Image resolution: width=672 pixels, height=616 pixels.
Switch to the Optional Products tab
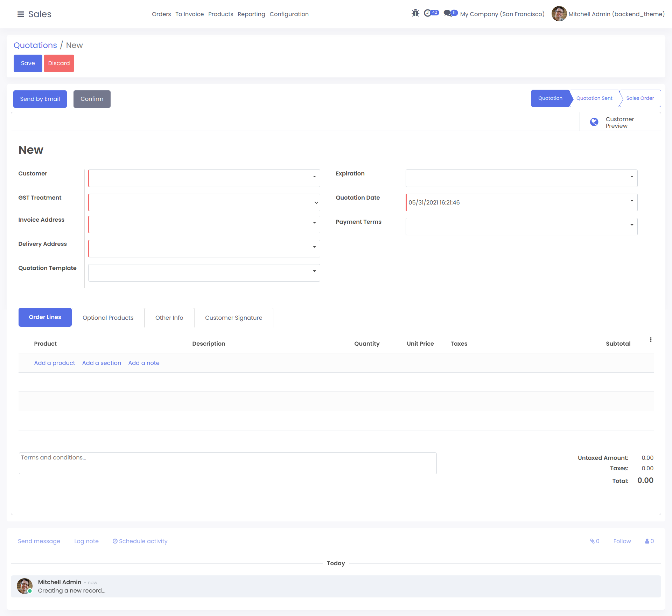[108, 318]
